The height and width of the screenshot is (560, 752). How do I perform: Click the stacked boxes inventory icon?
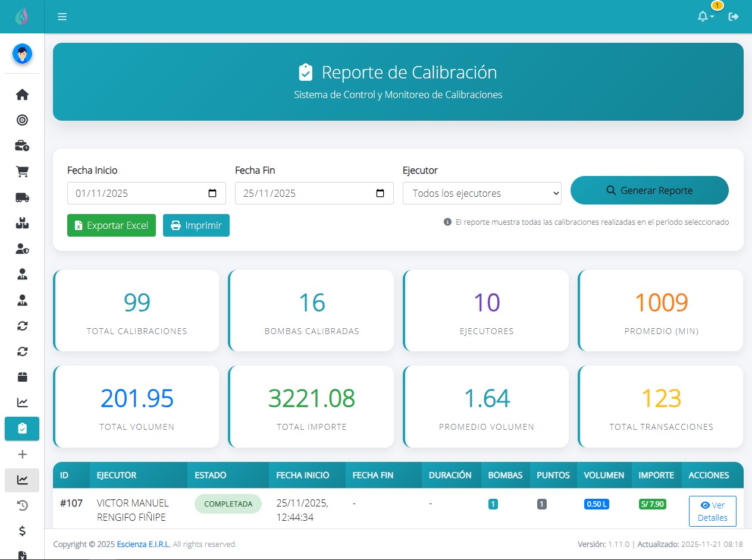click(22, 224)
